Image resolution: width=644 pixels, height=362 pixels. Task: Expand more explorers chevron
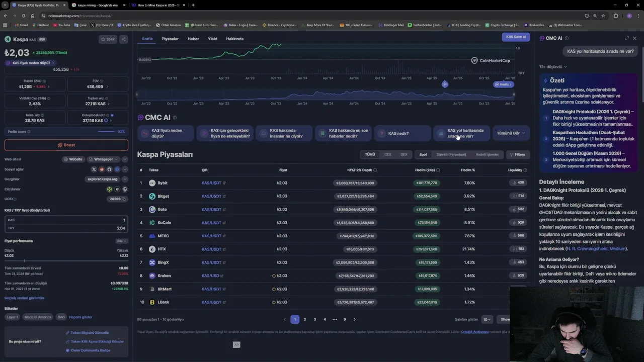point(125,179)
